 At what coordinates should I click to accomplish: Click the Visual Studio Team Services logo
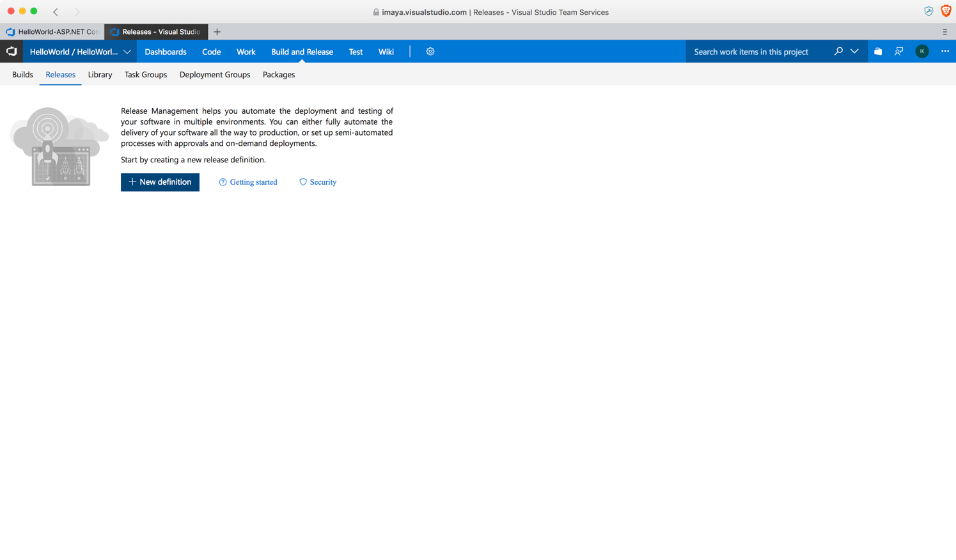12,51
